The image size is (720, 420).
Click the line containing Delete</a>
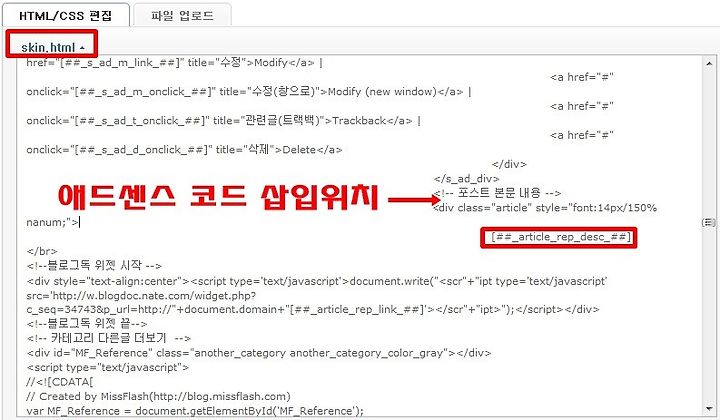pos(184,150)
